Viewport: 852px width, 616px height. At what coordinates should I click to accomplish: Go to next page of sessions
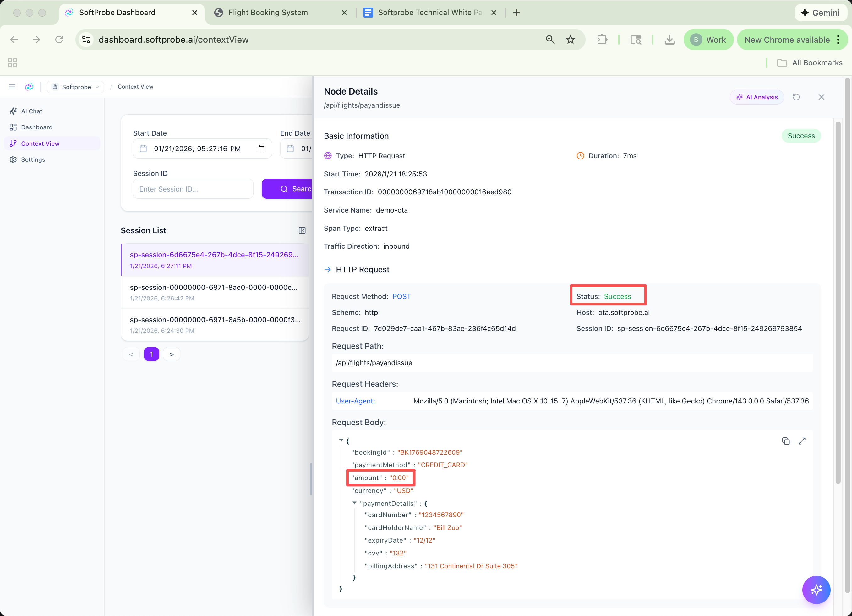pyautogui.click(x=172, y=354)
